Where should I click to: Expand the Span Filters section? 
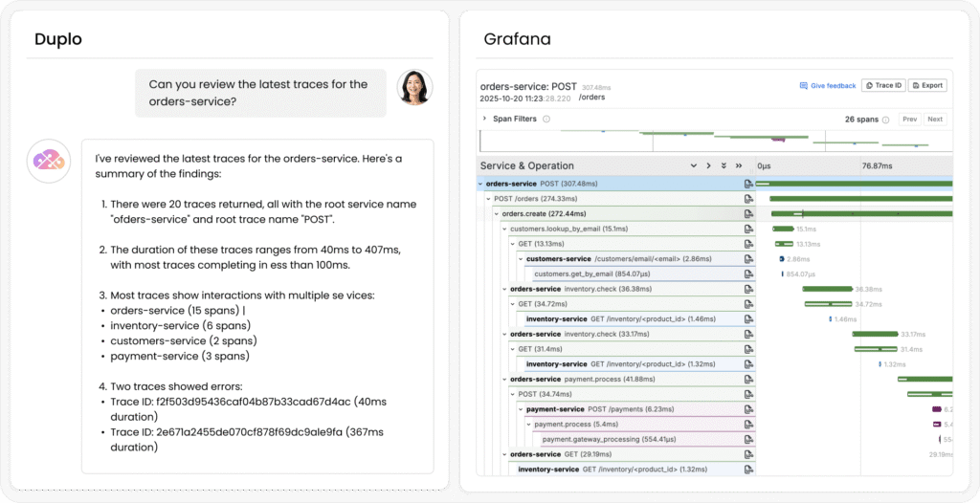(x=484, y=120)
